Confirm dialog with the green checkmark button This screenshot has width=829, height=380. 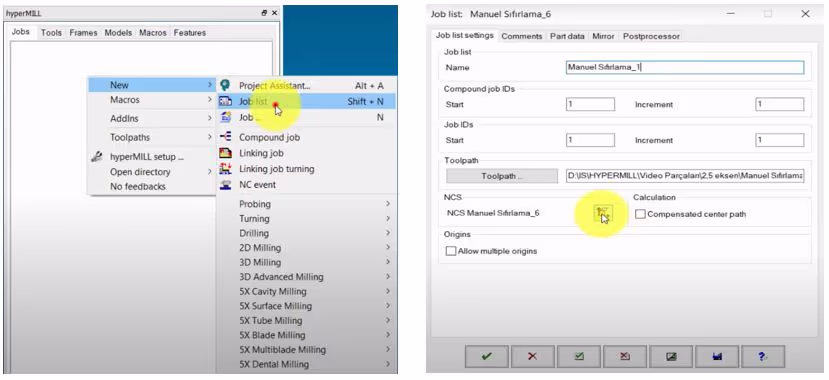coord(486,356)
